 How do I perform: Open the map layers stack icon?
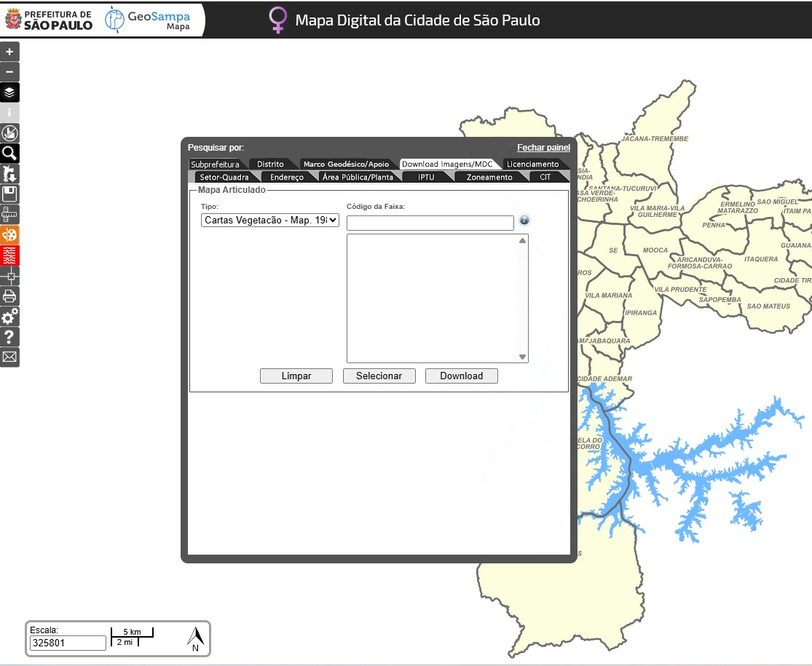pos(9,92)
